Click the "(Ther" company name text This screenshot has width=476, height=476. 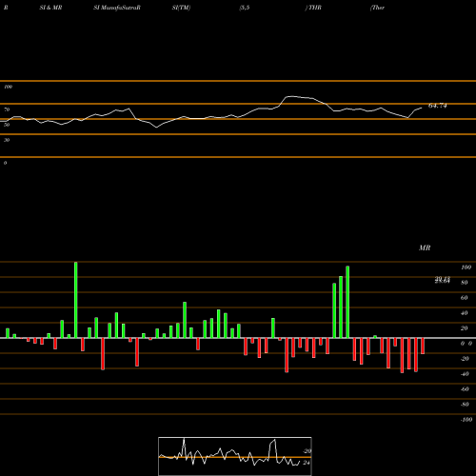coord(377,8)
